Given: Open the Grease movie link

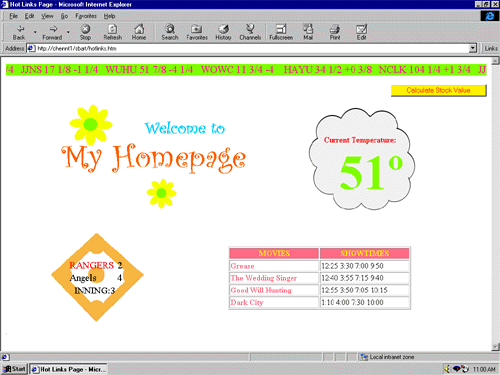Looking at the screenshot, I should [242, 266].
